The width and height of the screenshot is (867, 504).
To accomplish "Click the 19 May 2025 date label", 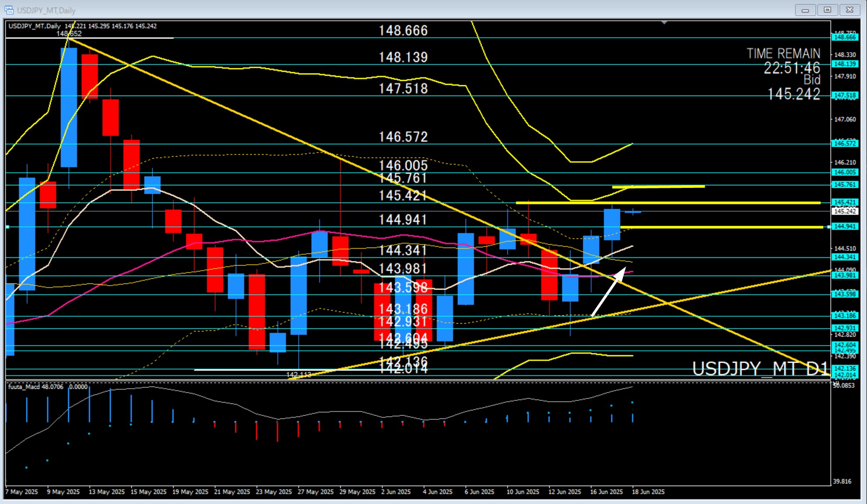I will click(x=190, y=492).
